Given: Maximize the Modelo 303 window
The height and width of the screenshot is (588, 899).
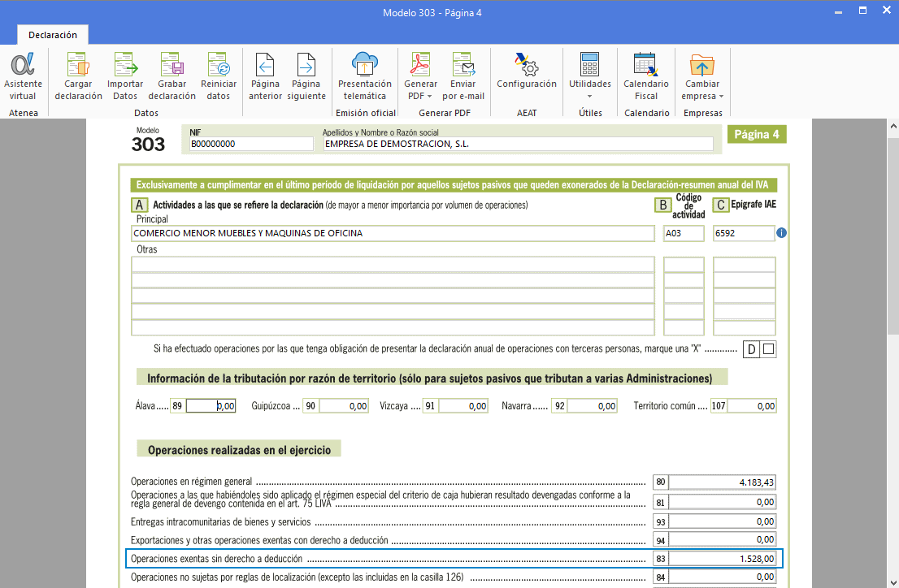Looking at the screenshot, I should point(862,11).
